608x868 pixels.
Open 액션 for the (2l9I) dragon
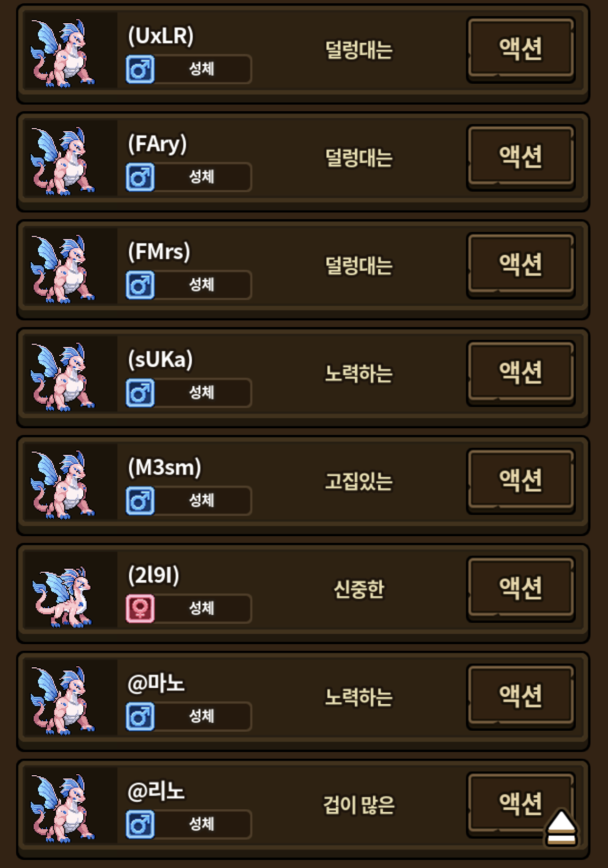(x=521, y=589)
